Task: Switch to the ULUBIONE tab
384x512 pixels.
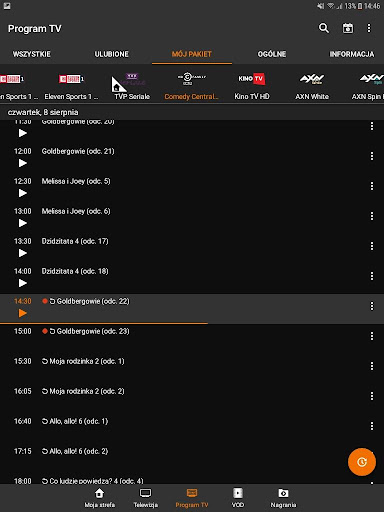Action: tap(112, 54)
